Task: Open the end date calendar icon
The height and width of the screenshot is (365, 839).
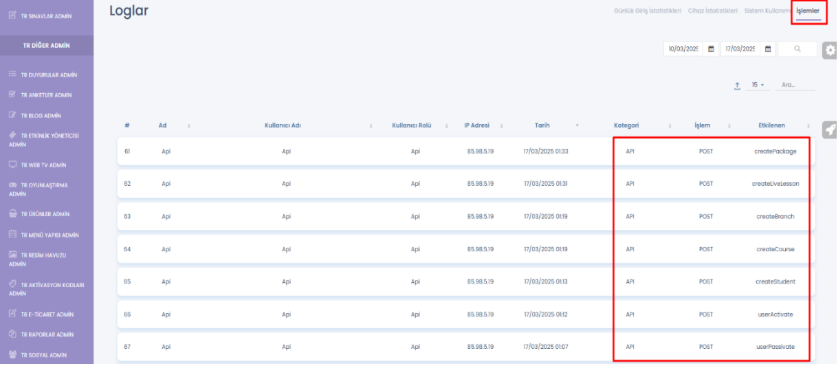Action: 767,49
